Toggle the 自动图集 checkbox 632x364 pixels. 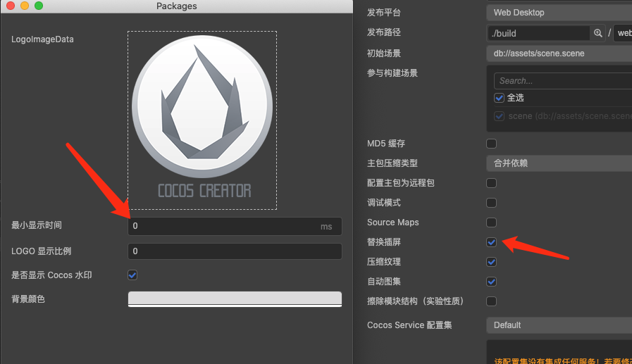pyautogui.click(x=491, y=282)
